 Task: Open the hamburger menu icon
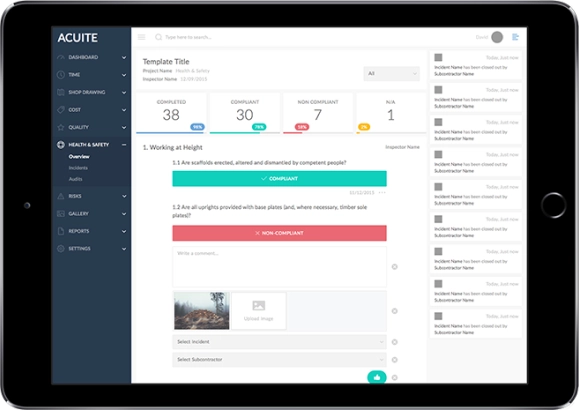tap(141, 37)
